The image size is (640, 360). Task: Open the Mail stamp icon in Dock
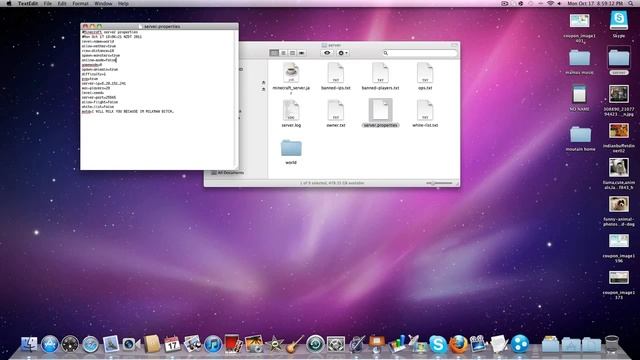pyautogui.click(x=111, y=344)
